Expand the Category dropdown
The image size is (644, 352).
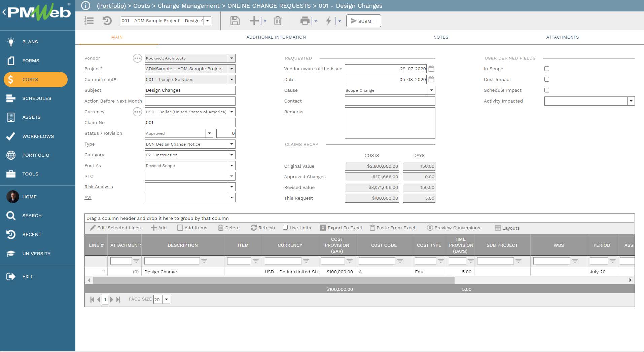[x=231, y=155]
